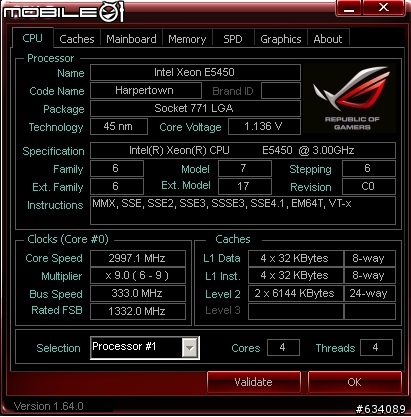
Task: Click the 45 nm technology value
Action: coord(119,126)
